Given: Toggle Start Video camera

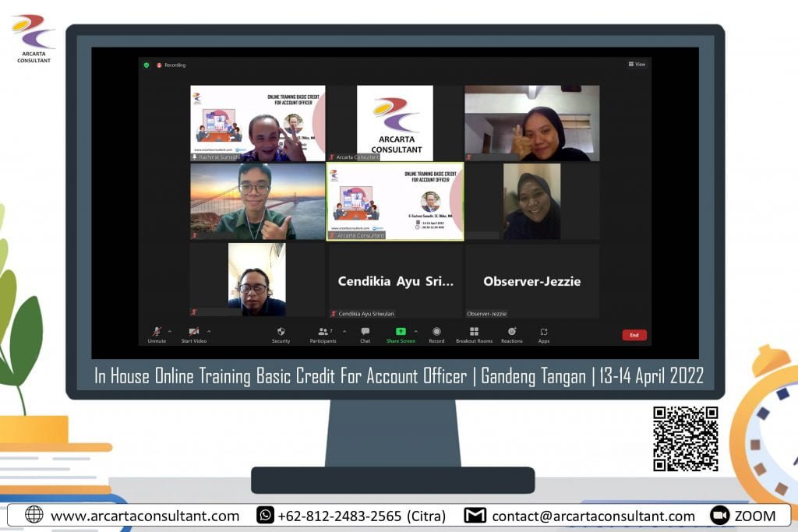Looking at the screenshot, I should point(193,332).
